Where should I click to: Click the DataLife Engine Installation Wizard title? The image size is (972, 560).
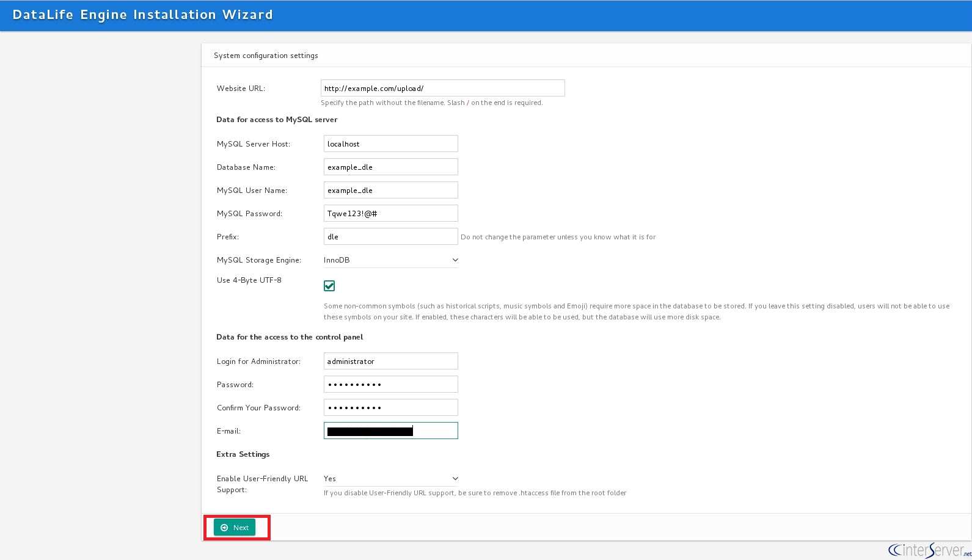click(142, 15)
